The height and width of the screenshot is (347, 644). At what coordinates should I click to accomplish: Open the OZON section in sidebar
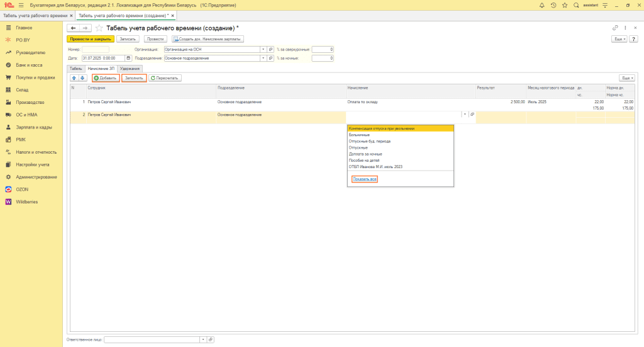click(22, 190)
